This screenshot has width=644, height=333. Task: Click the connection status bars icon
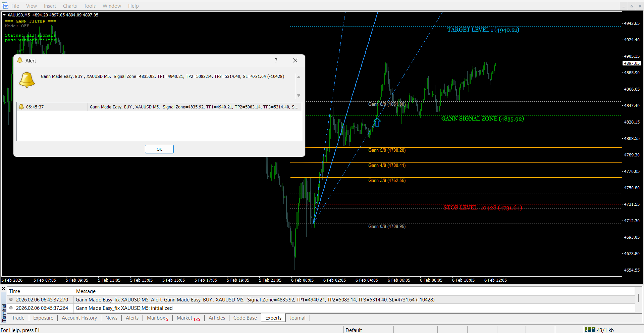[x=590, y=330]
